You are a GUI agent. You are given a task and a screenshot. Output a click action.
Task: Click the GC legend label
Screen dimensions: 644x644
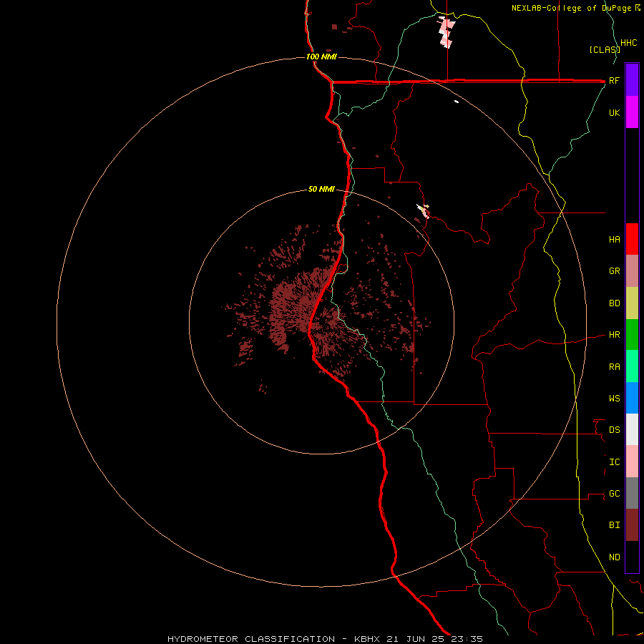coord(615,494)
